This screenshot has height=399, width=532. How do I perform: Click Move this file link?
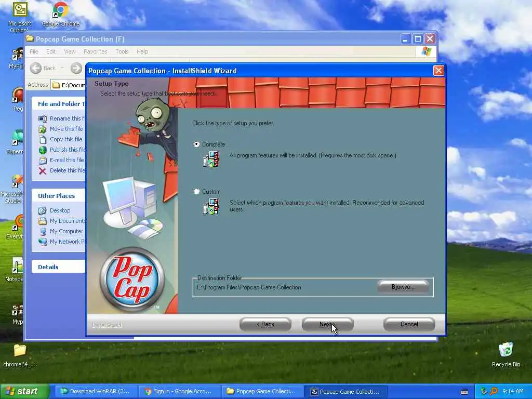pos(66,129)
